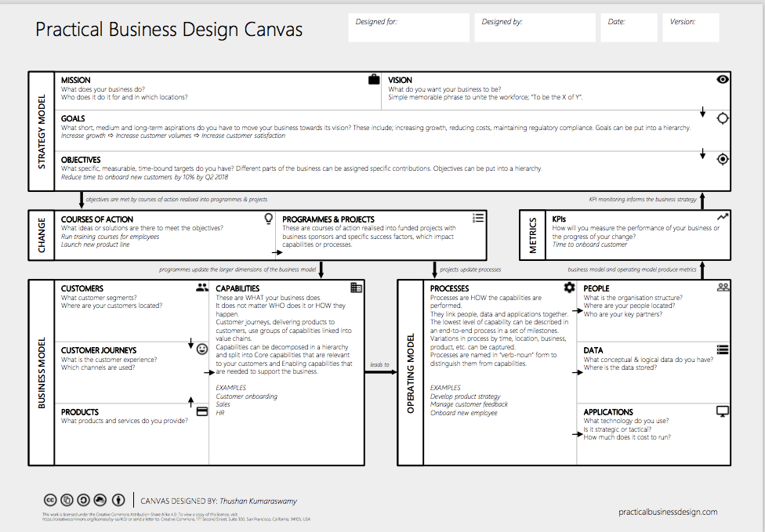Click inside the Designed for field
765x532 pixels.
408,27
